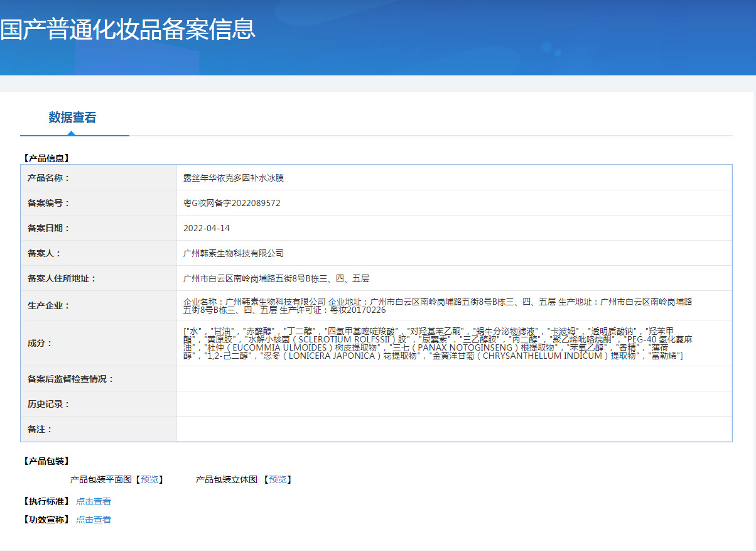Open 点击查看 link beside 执行标准

[x=94, y=501]
